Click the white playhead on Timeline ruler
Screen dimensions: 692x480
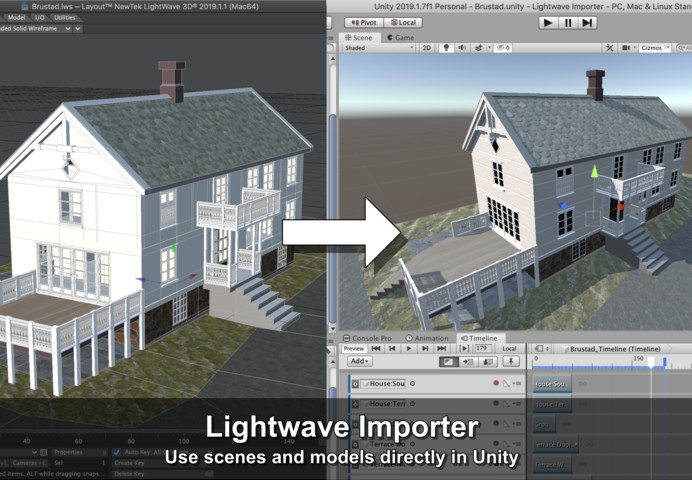(x=651, y=362)
